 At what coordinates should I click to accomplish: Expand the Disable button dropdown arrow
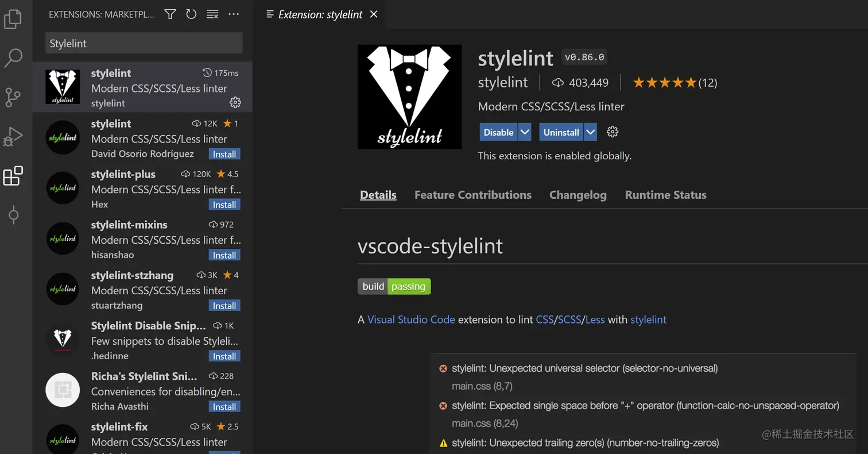click(525, 132)
